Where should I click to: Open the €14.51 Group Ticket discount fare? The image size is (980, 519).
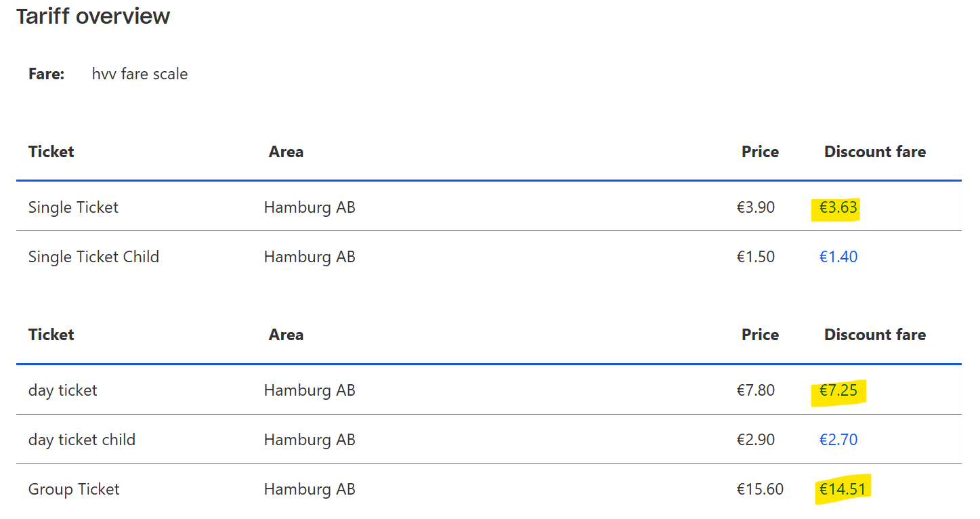[843, 490]
